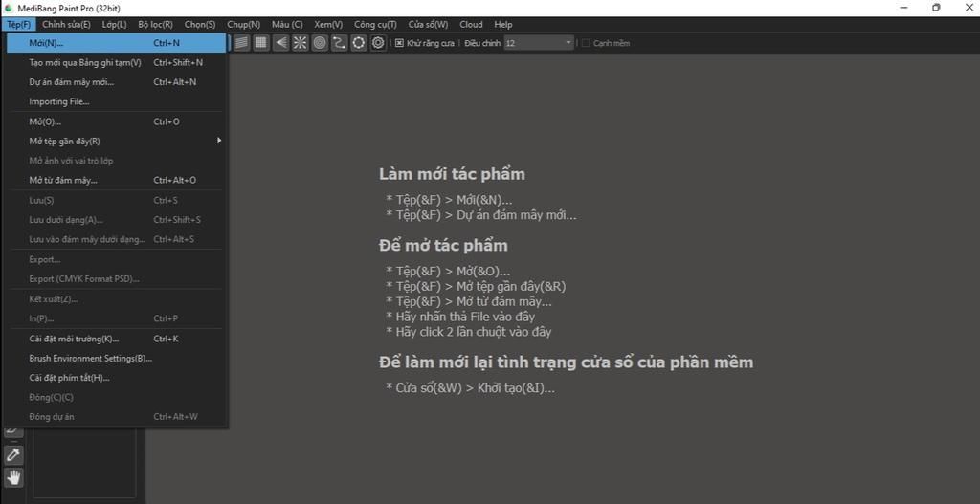
Task: Click the 'Cửa sổ(&W) > Khởi tạo(&I)...' line
Action: (x=471, y=388)
